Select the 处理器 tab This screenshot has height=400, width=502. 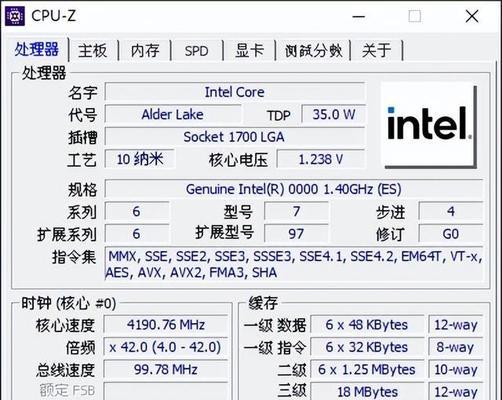[37, 49]
